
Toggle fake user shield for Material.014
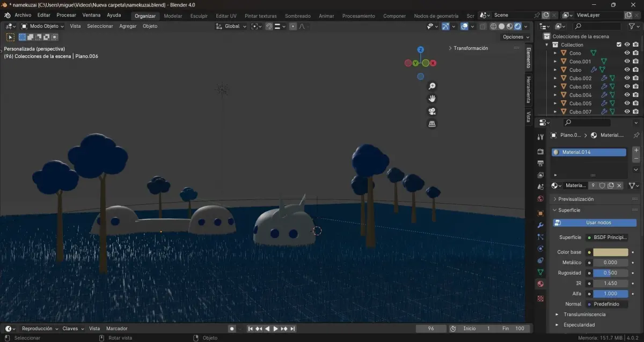point(602,185)
